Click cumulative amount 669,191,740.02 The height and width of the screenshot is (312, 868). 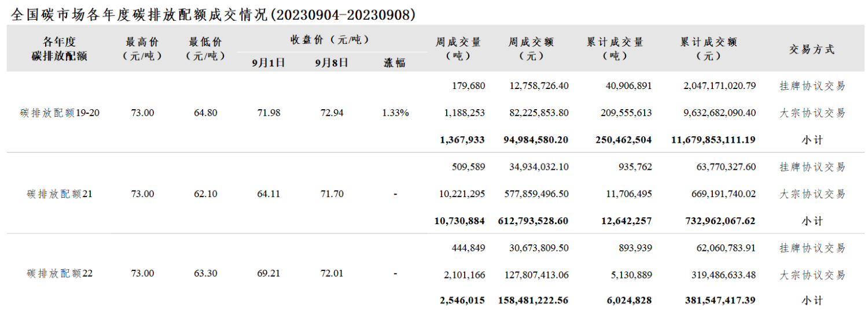(x=724, y=194)
